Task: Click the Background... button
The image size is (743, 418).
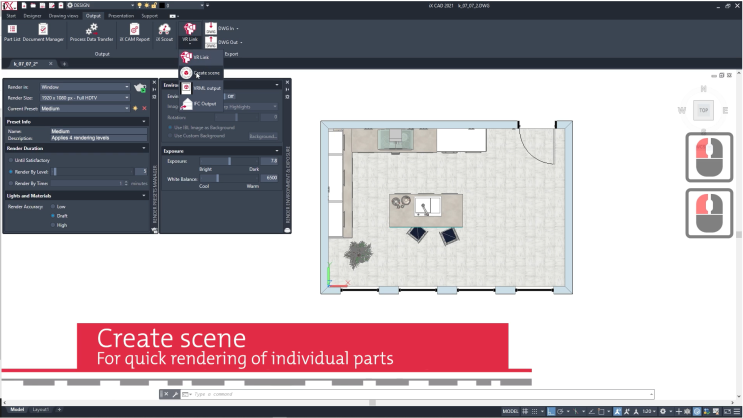Action: click(262, 135)
